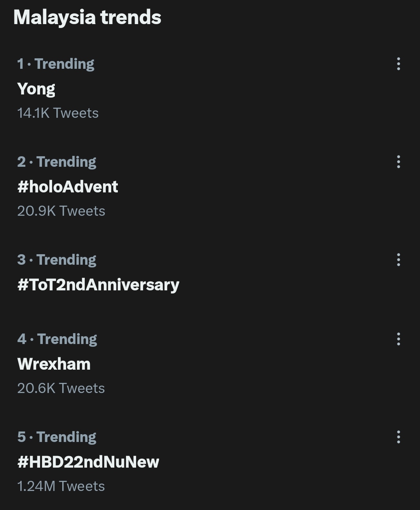This screenshot has height=510, width=420.
Task: Open more options for the Yong trend
Action: pos(398,64)
